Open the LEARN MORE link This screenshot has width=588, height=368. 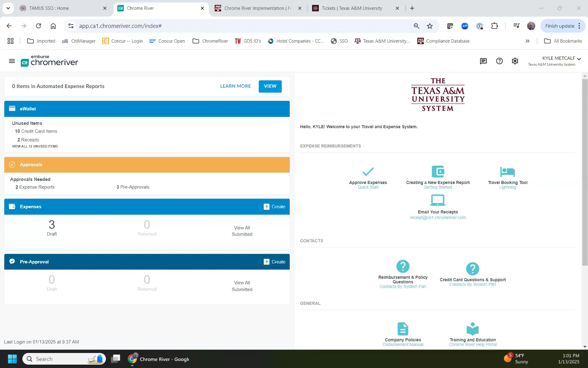[x=235, y=86]
